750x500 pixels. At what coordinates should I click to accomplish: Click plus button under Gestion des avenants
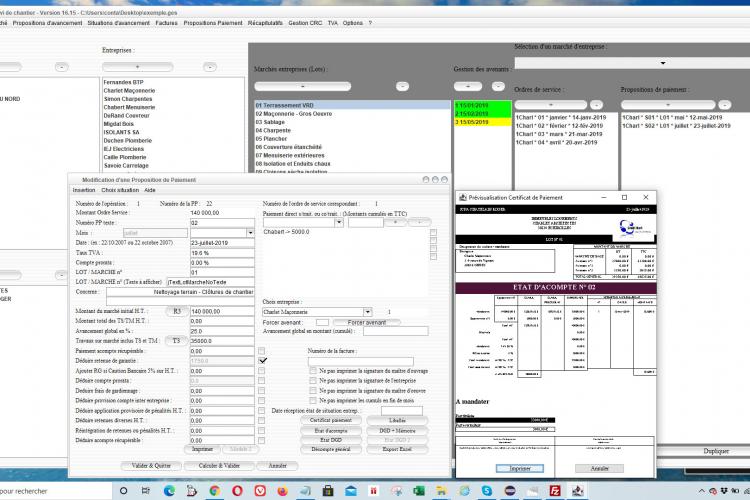click(x=467, y=86)
